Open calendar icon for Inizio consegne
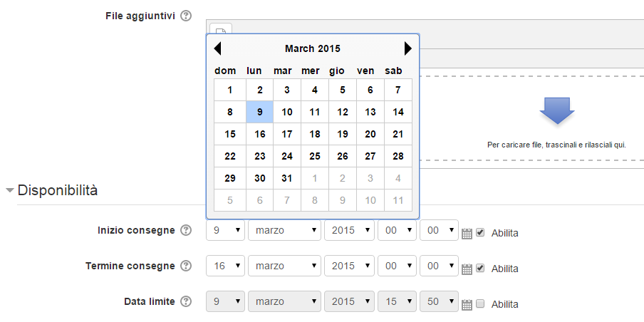Screen dimensions: 644x322 pos(467,234)
